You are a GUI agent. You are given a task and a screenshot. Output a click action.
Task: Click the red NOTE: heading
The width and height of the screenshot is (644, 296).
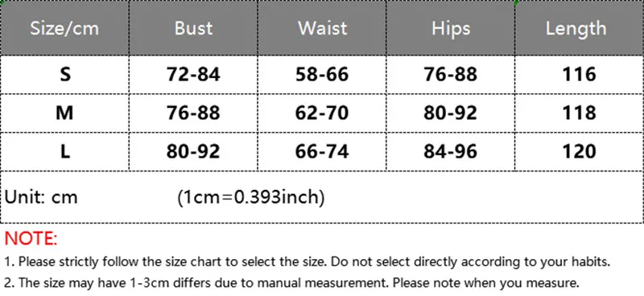tap(31, 239)
